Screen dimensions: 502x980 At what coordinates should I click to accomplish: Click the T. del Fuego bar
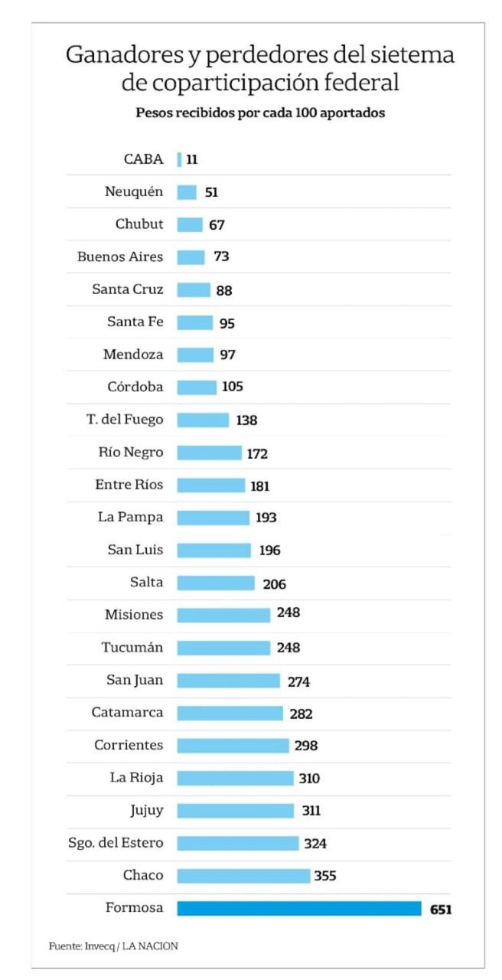[203, 420]
